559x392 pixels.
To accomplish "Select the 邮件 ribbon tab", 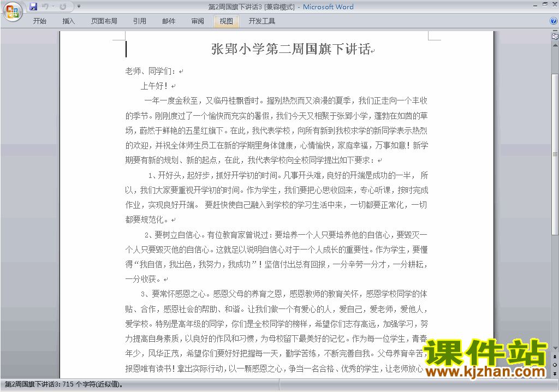I will point(169,21).
